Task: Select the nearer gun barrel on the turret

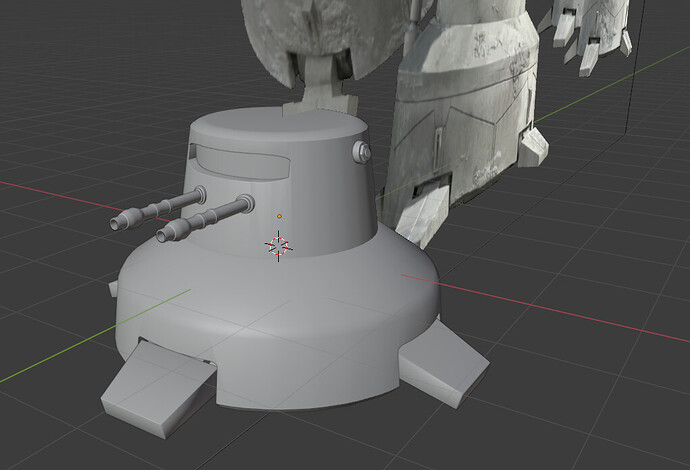Action: [x=206, y=219]
